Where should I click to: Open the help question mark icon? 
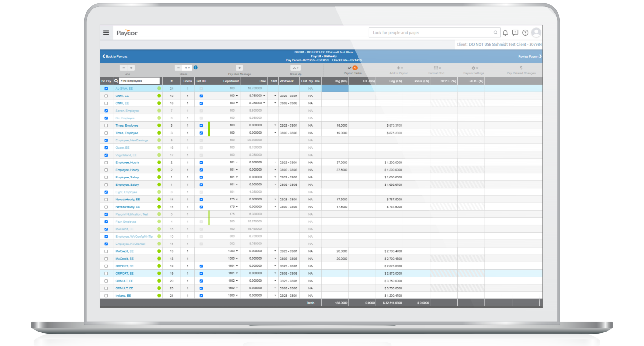tap(525, 32)
